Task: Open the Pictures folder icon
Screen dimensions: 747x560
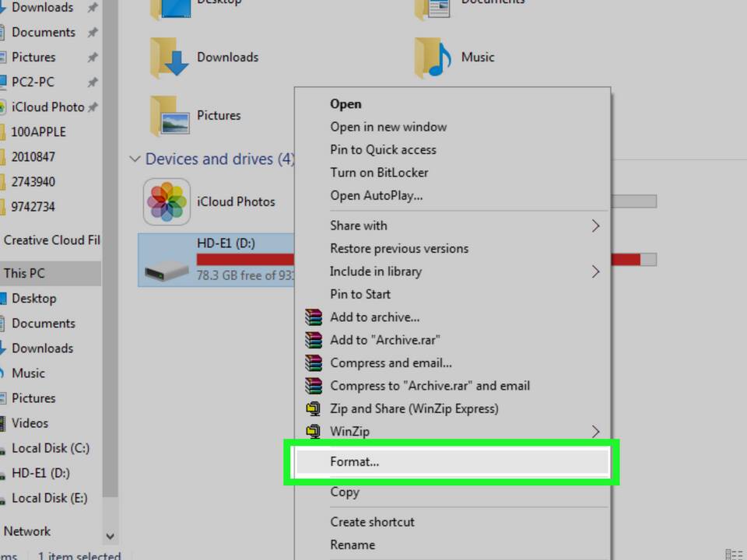Action: tap(169, 116)
